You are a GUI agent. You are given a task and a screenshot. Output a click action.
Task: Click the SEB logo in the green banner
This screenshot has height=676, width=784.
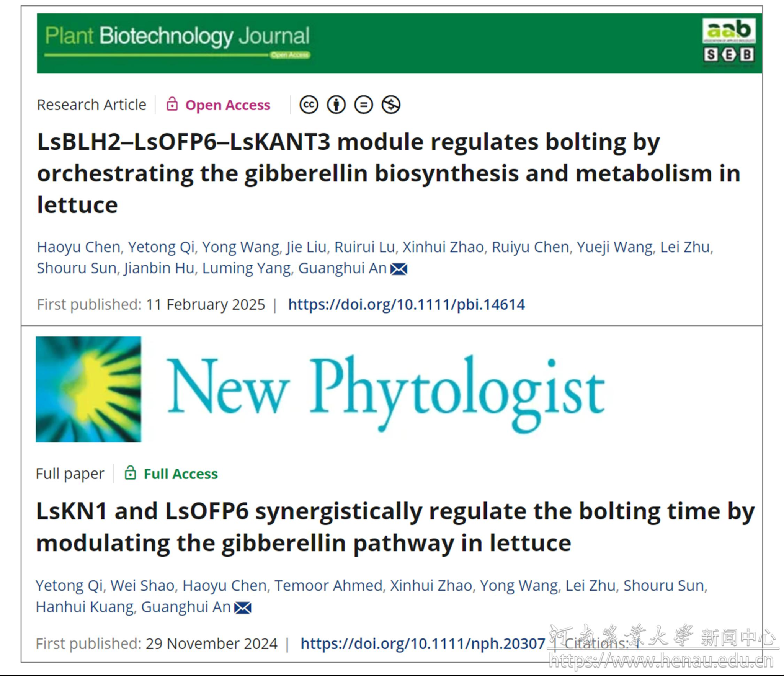[729, 55]
